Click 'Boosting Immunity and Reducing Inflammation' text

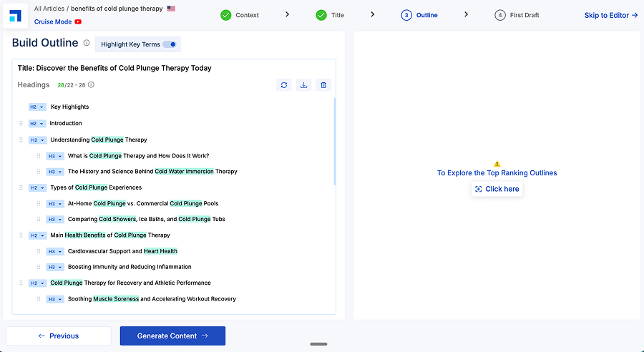point(130,267)
